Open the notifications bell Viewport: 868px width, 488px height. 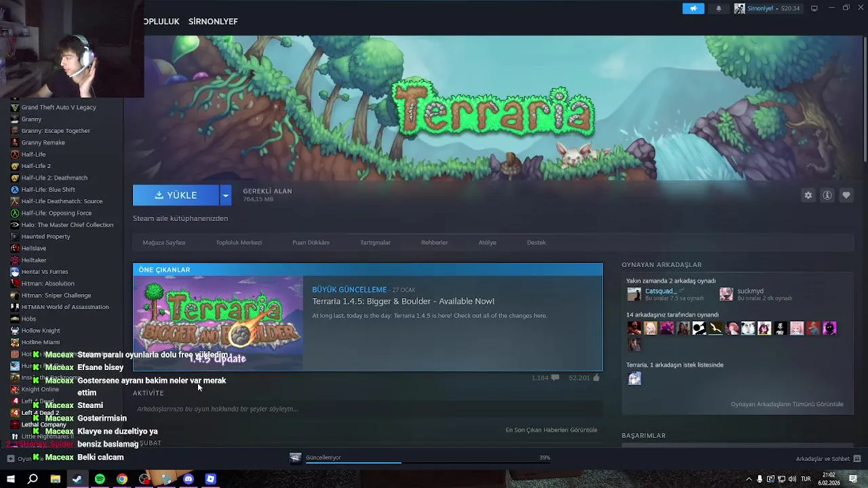[719, 8]
